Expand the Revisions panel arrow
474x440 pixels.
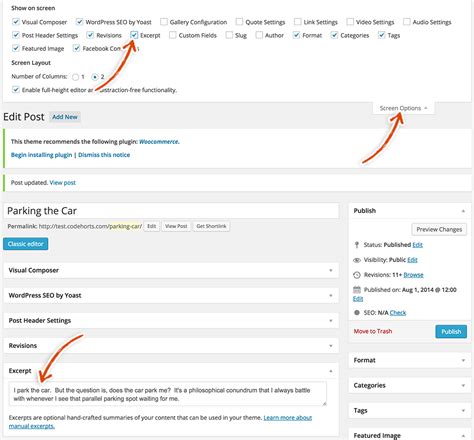click(x=331, y=346)
